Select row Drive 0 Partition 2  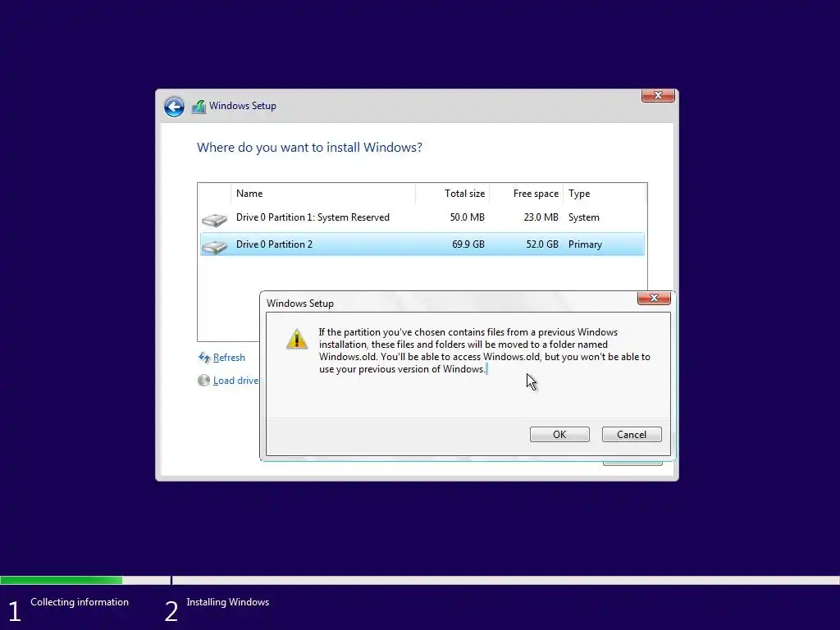[x=422, y=244]
